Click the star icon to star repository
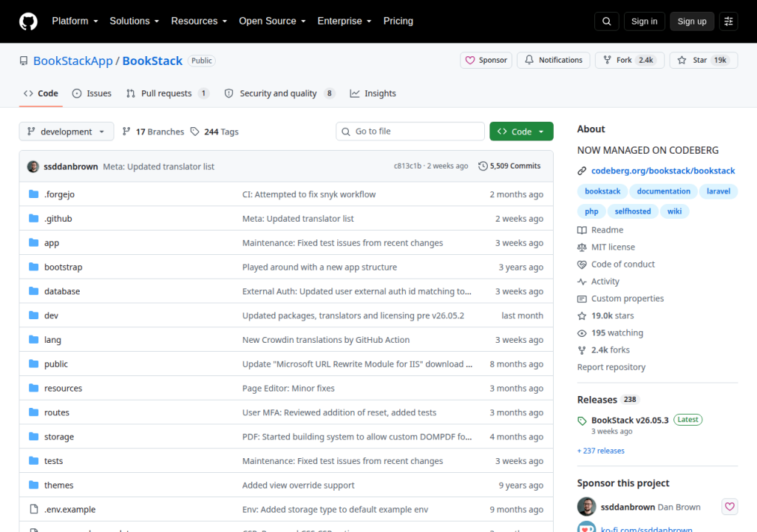 [682, 61]
